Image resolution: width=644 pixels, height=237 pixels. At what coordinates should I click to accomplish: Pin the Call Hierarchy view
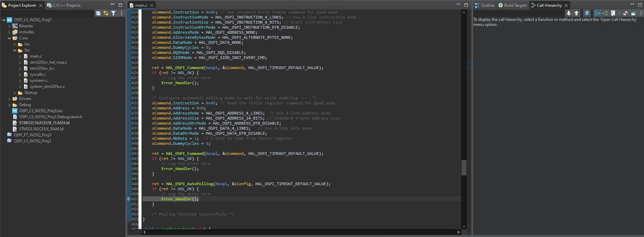(633, 13)
